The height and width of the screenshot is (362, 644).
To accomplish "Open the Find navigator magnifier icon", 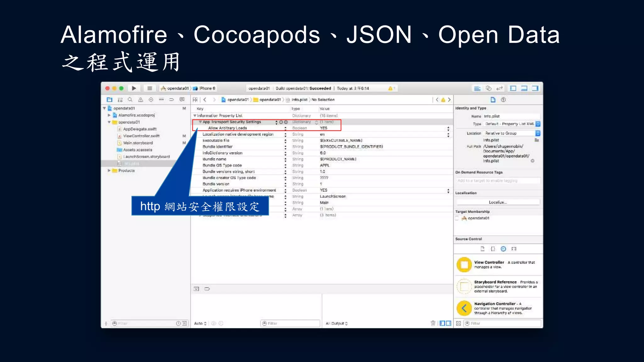I will [x=130, y=100].
